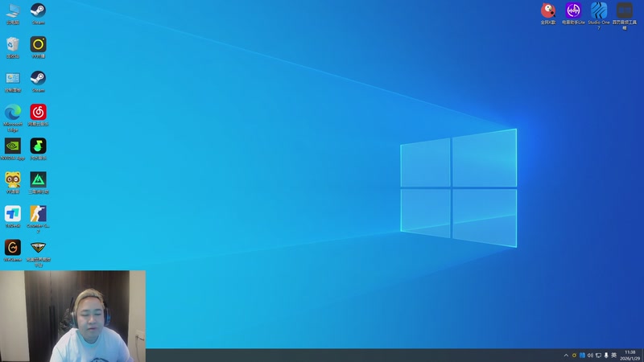Open the dark gray audio toolbox icon
The width and height of the screenshot is (644, 362).
pyautogui.click(x=625, y=16)
